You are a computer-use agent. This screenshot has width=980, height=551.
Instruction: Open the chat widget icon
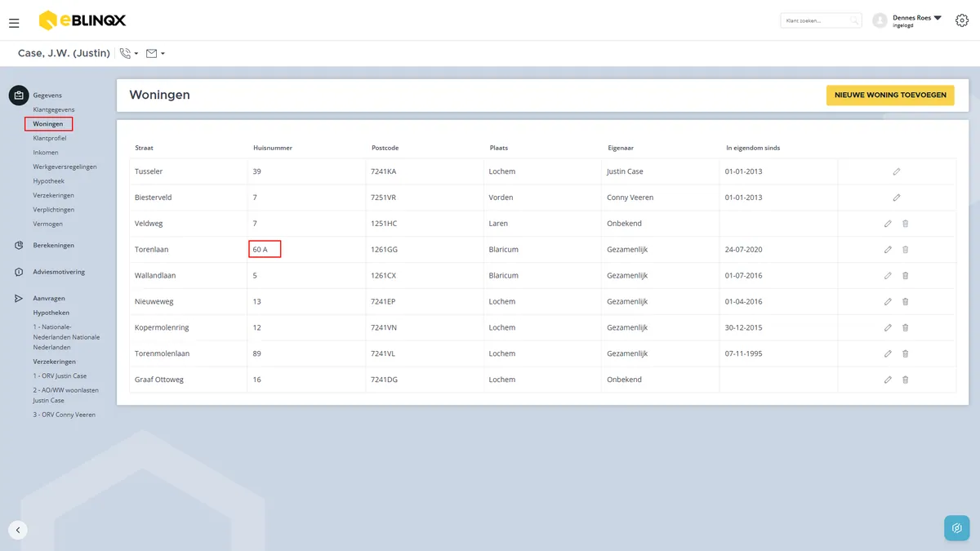point(956,528)
